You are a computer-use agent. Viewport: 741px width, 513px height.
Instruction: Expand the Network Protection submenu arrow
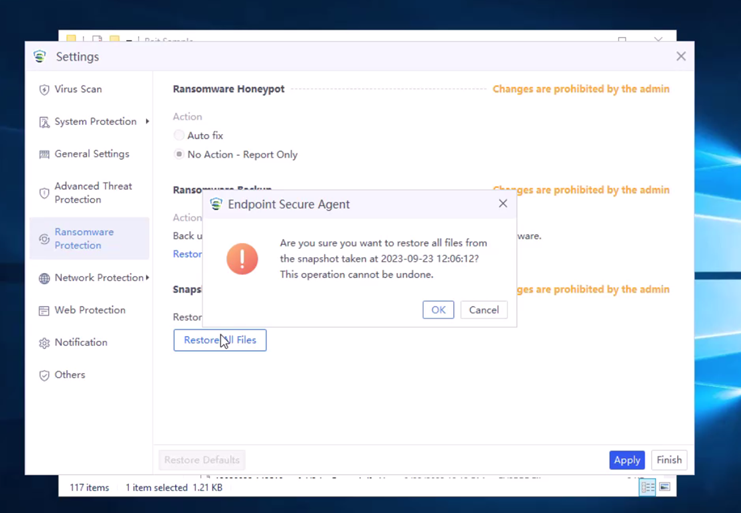(147, 278)
